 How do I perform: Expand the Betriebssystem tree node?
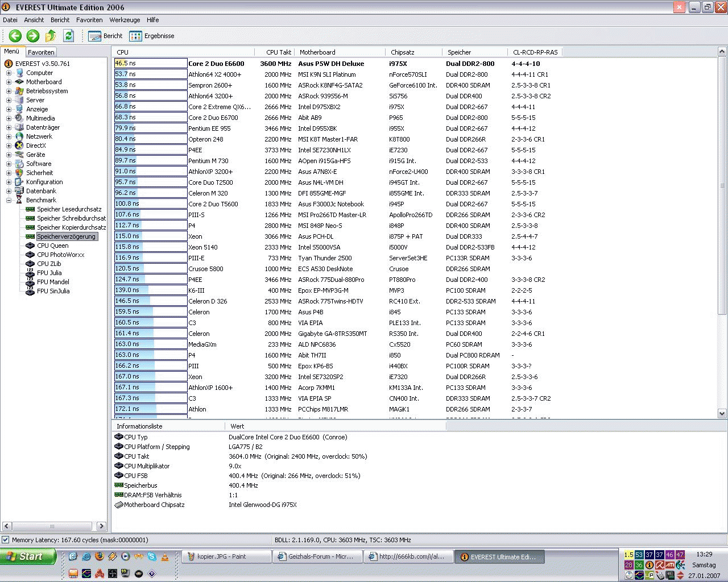tap(9, 91)
